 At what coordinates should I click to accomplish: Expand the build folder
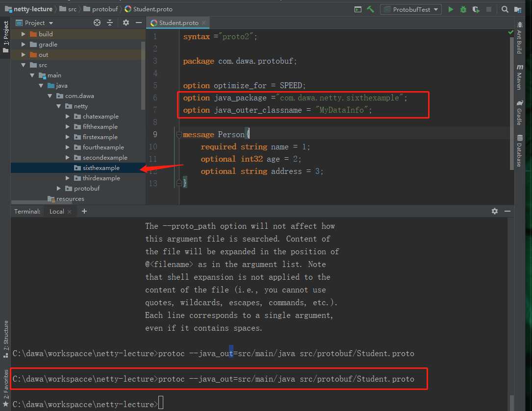pos(23,34)
